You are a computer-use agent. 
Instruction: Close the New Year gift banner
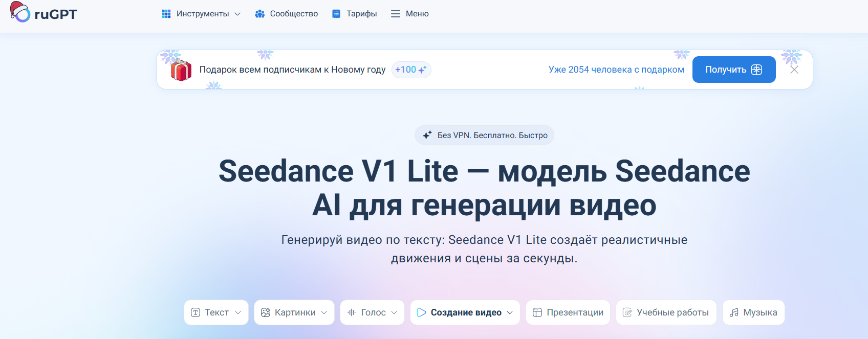coord(794,70)
